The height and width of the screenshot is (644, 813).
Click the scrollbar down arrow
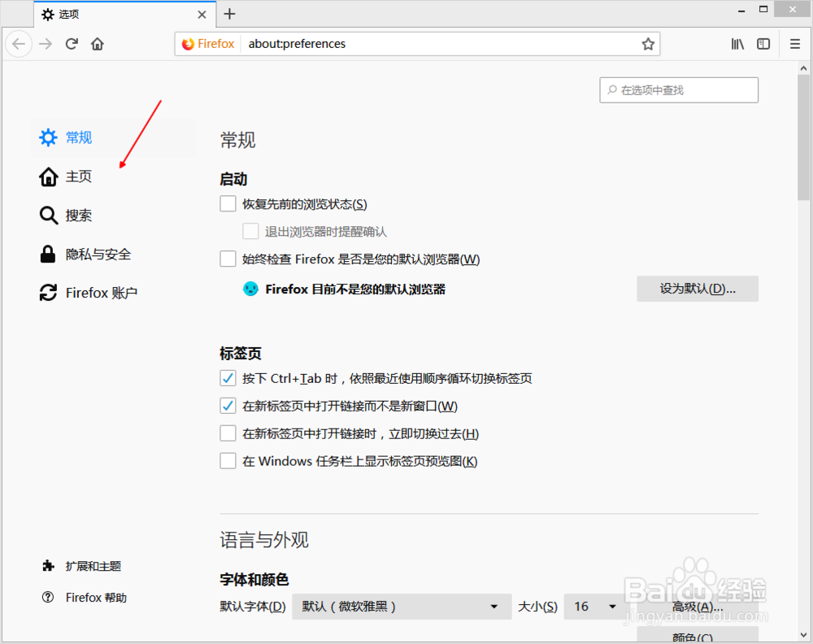(803, 635)
